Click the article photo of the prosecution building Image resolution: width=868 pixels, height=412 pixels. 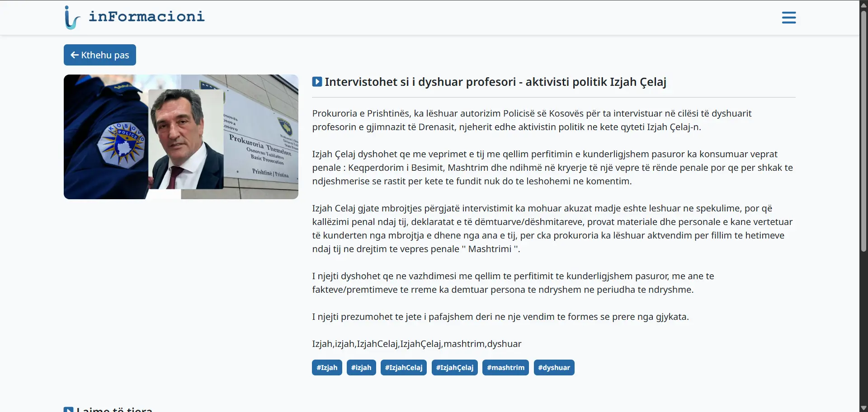(x=181, y=137)
